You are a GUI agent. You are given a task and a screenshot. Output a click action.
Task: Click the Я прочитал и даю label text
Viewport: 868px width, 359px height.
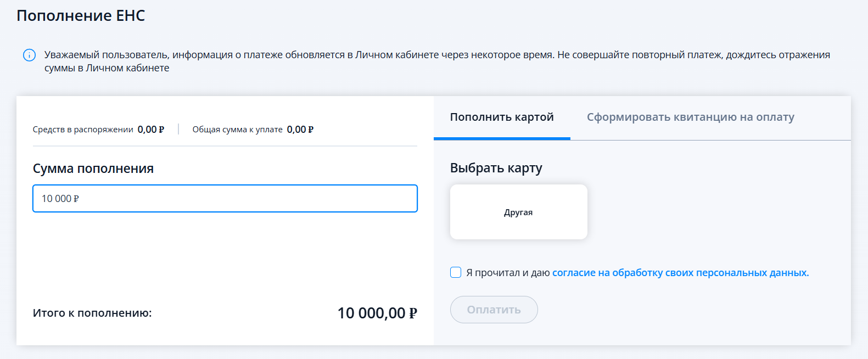pyautogui.click(x=508, y=273)
